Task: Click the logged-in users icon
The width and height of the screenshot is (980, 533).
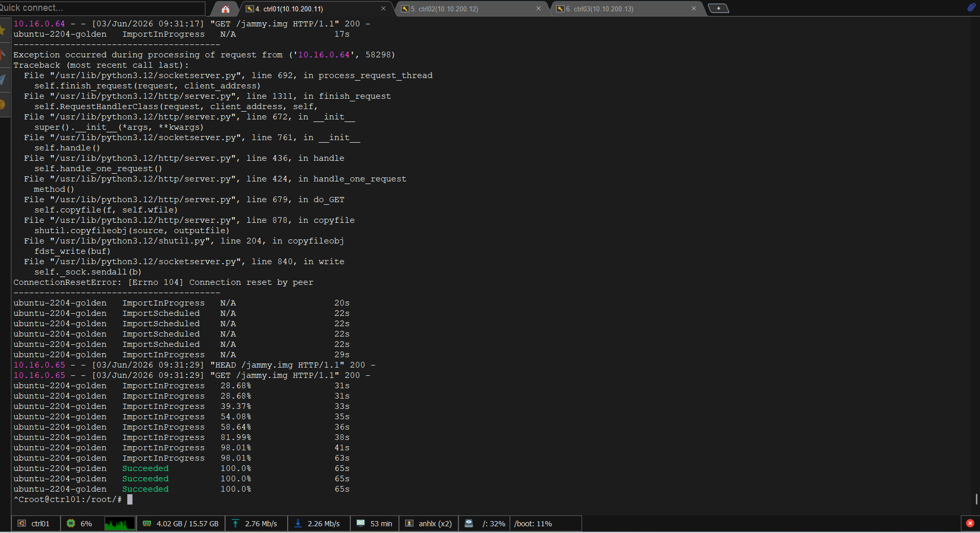Action: [409, 523]
